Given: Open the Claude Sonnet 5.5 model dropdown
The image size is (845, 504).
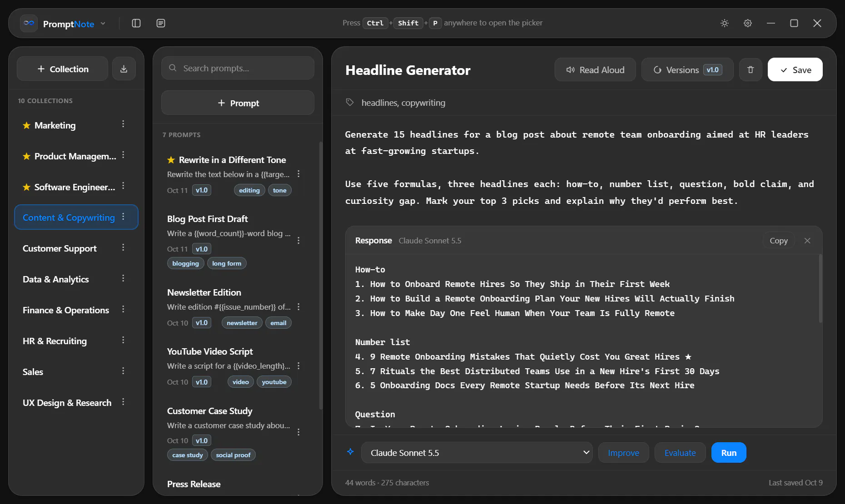Looking at the screenshot, I should pos(477,453).
